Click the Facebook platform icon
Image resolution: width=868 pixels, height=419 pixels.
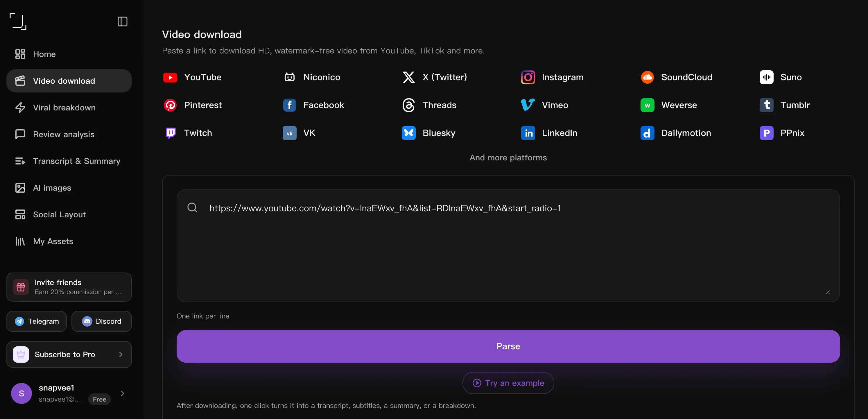[289, 105]
